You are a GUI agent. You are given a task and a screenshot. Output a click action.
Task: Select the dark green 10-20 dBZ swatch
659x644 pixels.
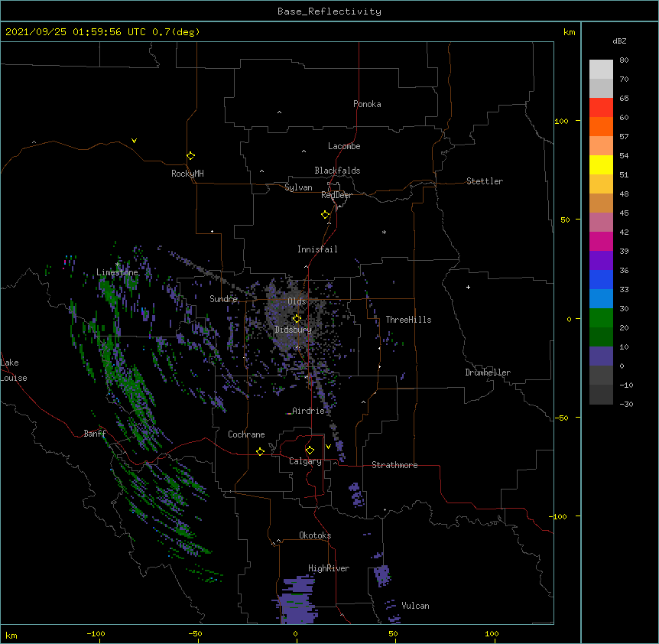coord(601,337)
